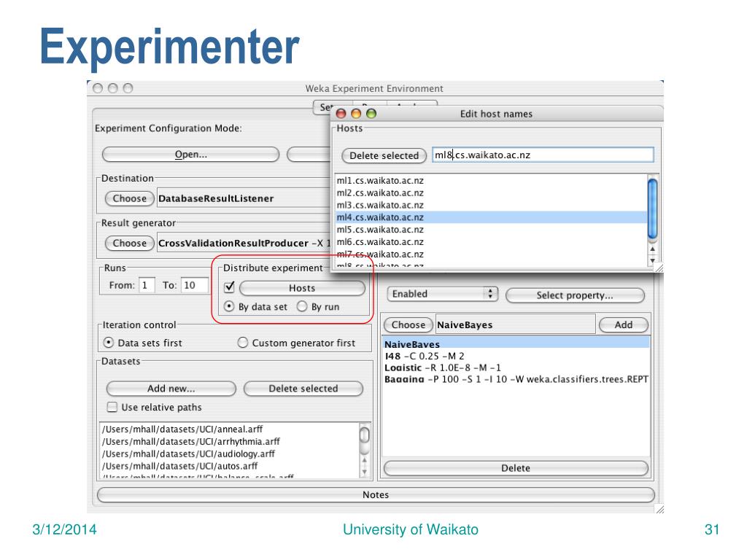Image resolution: width=747 pixels, height=560 pixels.
Task: Click the host name text field
Action: [543, 155]
